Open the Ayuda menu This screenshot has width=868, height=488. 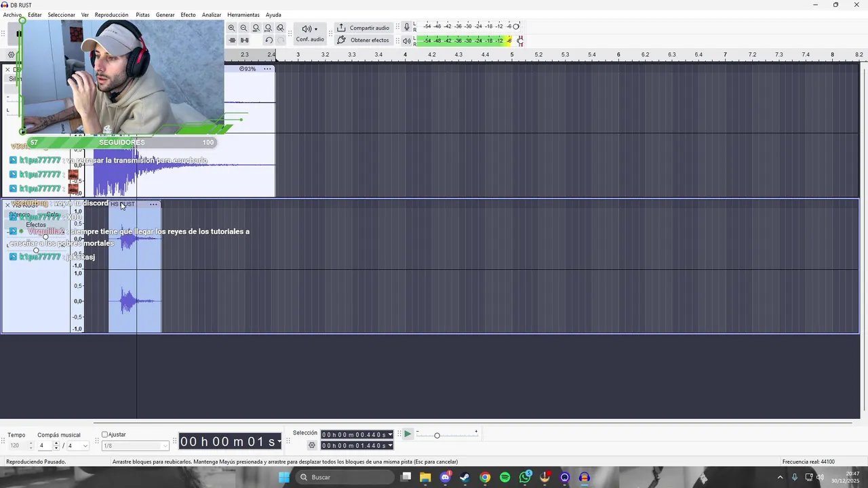[273, 15]
